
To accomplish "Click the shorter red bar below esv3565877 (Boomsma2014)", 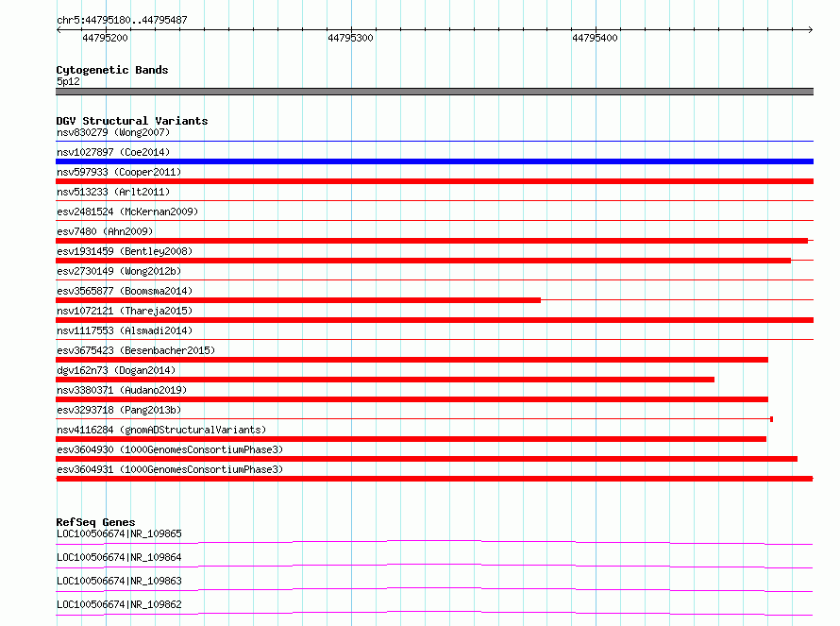I will click(298, 300).
